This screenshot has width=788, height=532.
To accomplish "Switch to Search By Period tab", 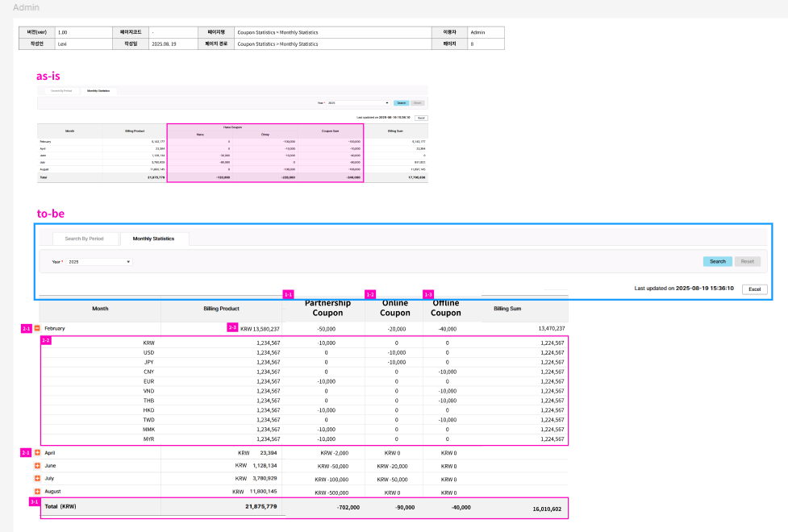I will pos(84,239).
